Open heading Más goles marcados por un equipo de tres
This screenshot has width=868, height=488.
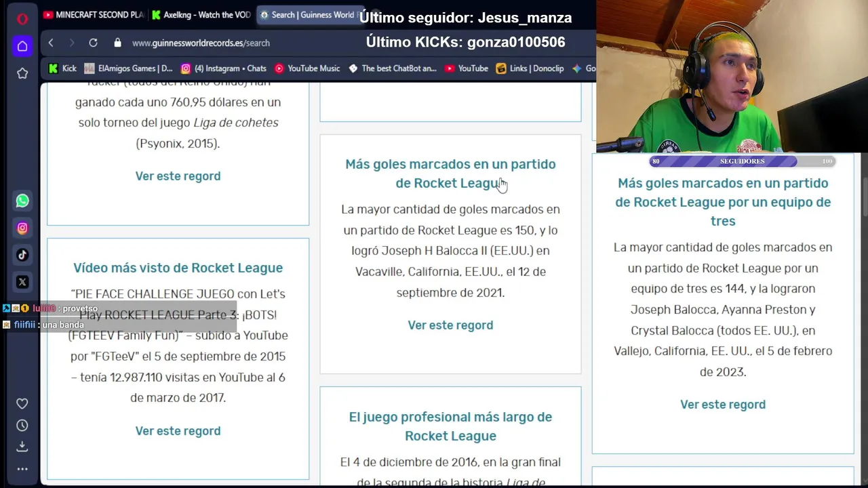click(x=723, y=202)
